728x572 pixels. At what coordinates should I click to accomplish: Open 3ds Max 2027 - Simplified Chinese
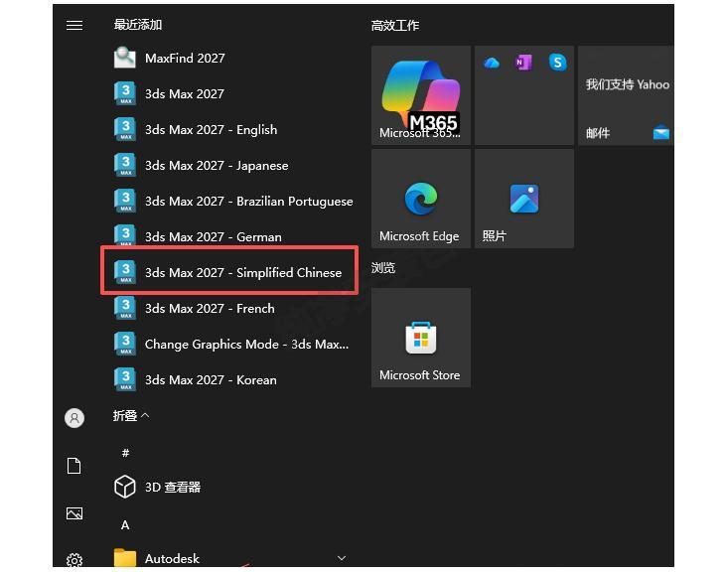tap(230, 272)
